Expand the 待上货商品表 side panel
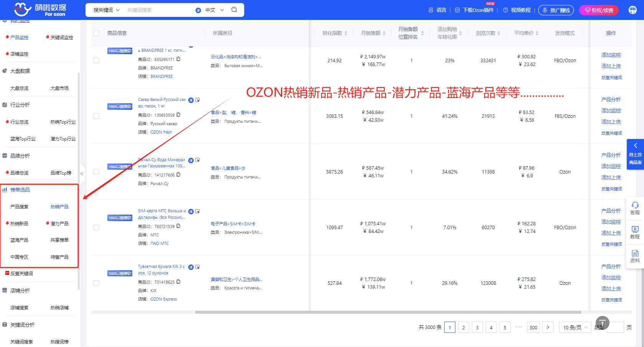Viewport: 644px width, 347px height. pyautogui.click(x=635, y=154)
